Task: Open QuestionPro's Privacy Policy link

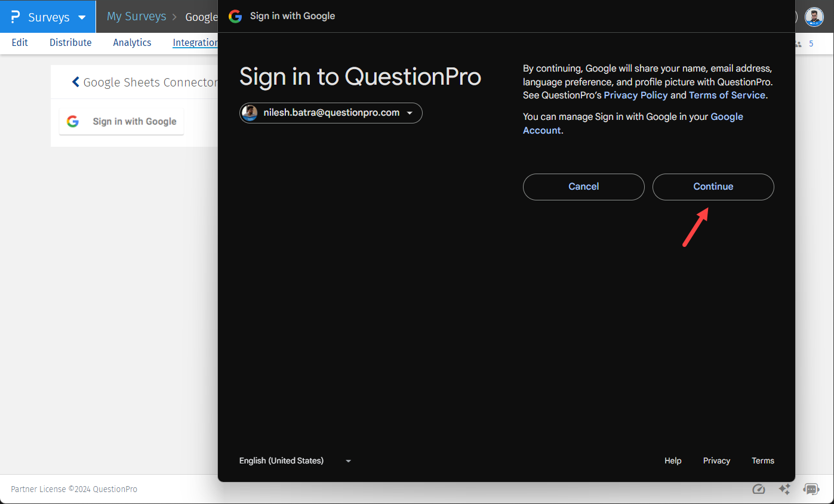Action: [x=636, y=95]
